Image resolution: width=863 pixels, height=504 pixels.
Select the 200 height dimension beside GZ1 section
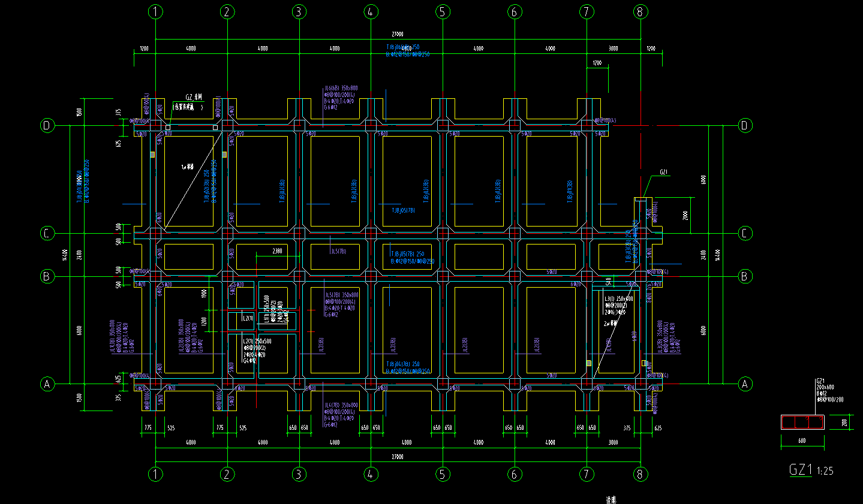(844, 422)
